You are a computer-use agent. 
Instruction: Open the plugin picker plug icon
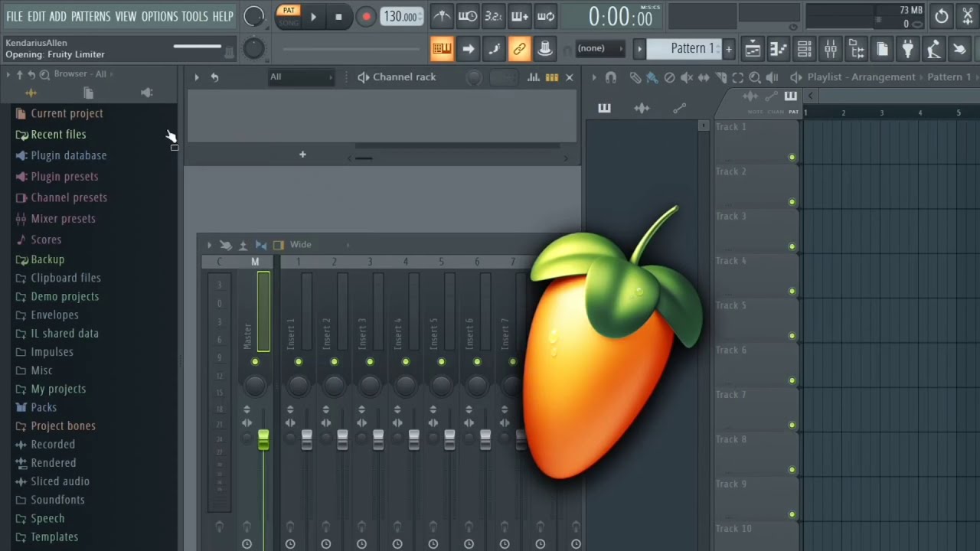click(908, 49)
